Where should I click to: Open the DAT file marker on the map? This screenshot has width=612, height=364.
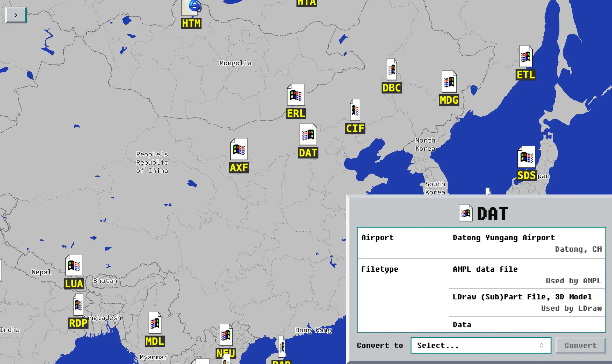point(308,135)
